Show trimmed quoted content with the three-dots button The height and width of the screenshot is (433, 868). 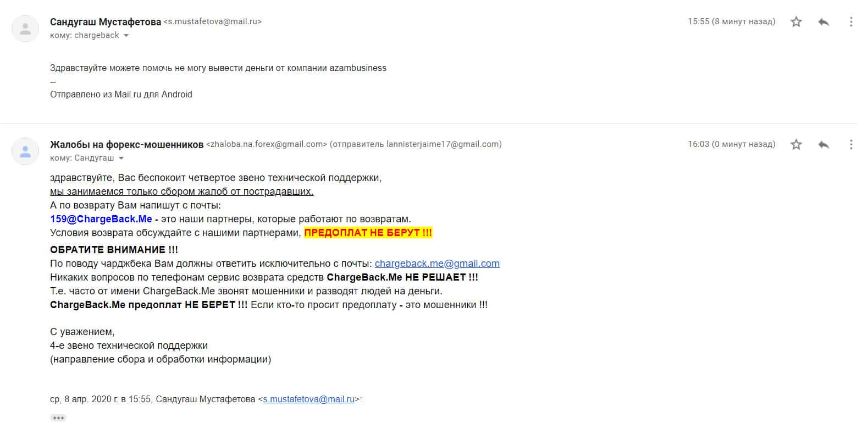[58, 418]
